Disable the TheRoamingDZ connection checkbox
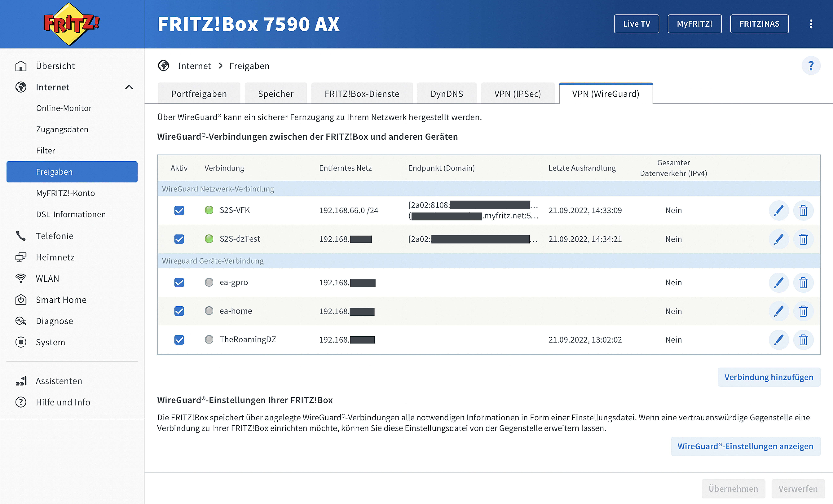Image resolution: width=833 pixels, height=504 pixels. click(x=179, y=339)
